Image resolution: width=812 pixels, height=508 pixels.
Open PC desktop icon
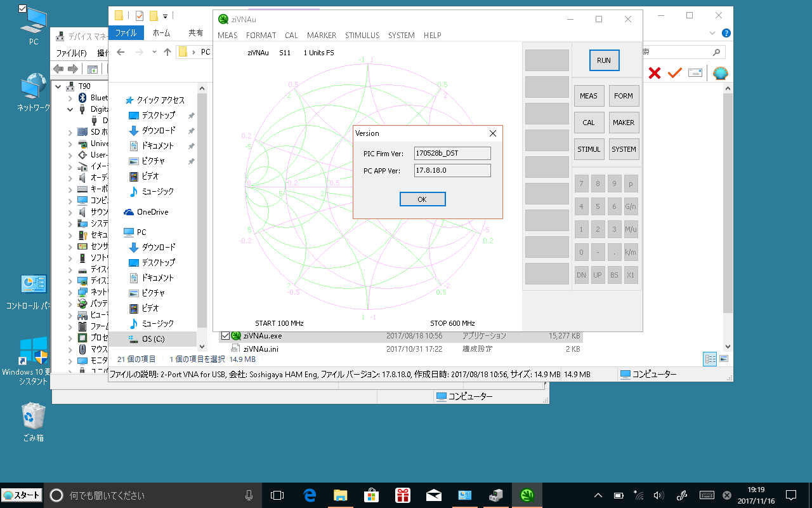point(34,25)
